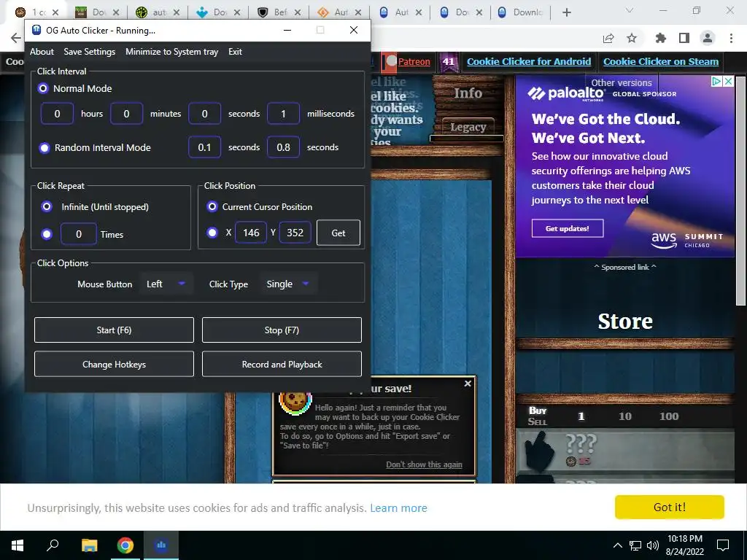Click the repeat Times count field
Screen dimensions: 747x560
point(79,234)
